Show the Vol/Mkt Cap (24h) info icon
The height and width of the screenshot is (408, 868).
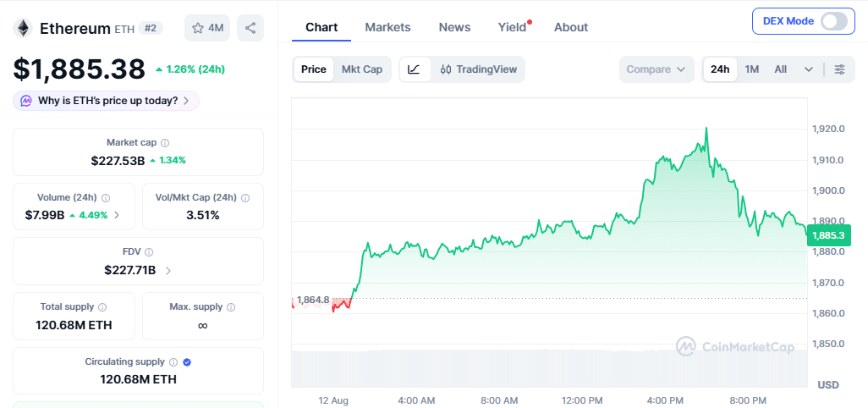click(245, 197)
